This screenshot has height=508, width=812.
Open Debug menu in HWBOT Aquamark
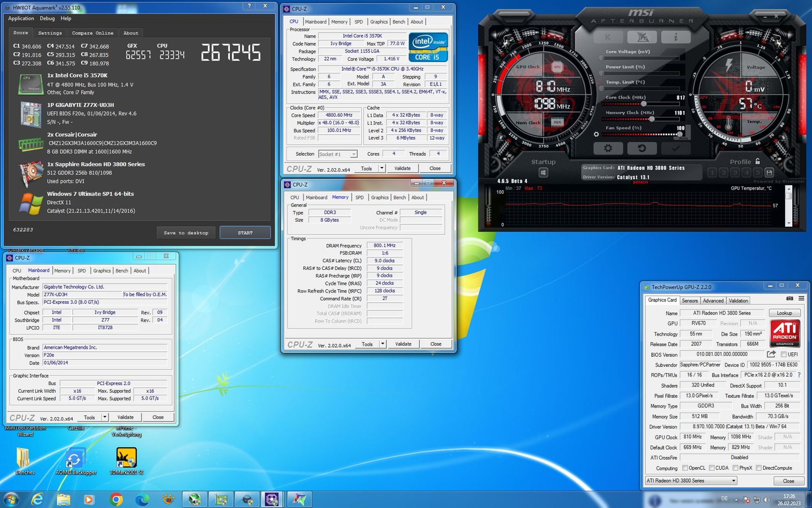coord(47,18)
